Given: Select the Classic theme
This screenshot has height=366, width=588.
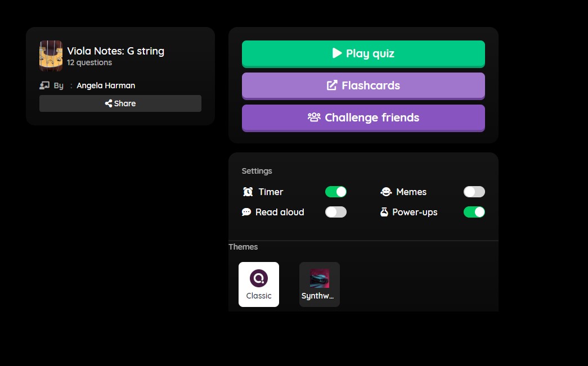Looking at the screenshot, I should (259, 284).
